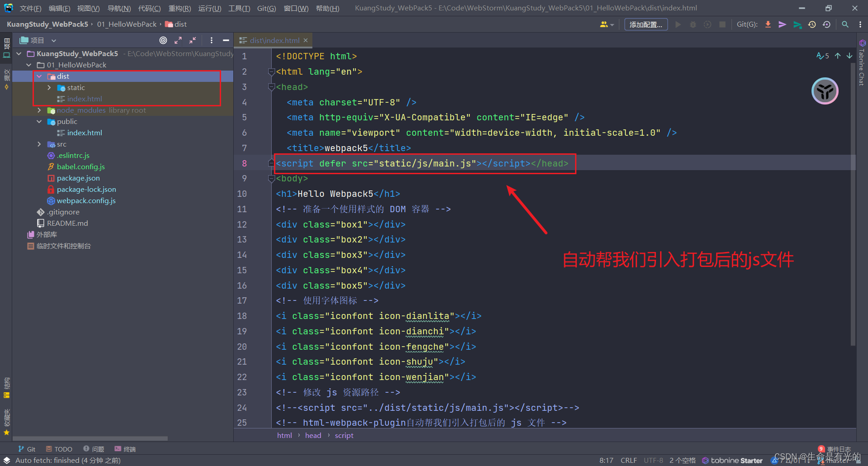868x466 pixels.
Task: Select the dist\index.html editor tab
Action: tap(274, 40)
